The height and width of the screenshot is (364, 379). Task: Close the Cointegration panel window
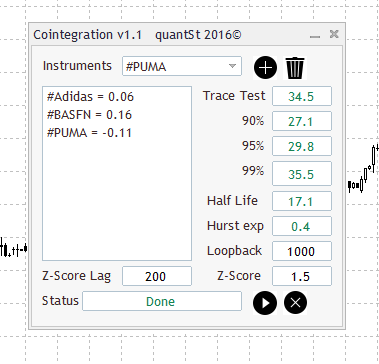click(x=334, y=34)
